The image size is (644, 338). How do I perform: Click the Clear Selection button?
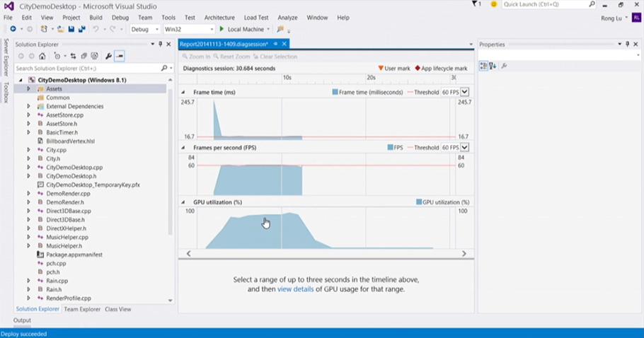[275, 57]
